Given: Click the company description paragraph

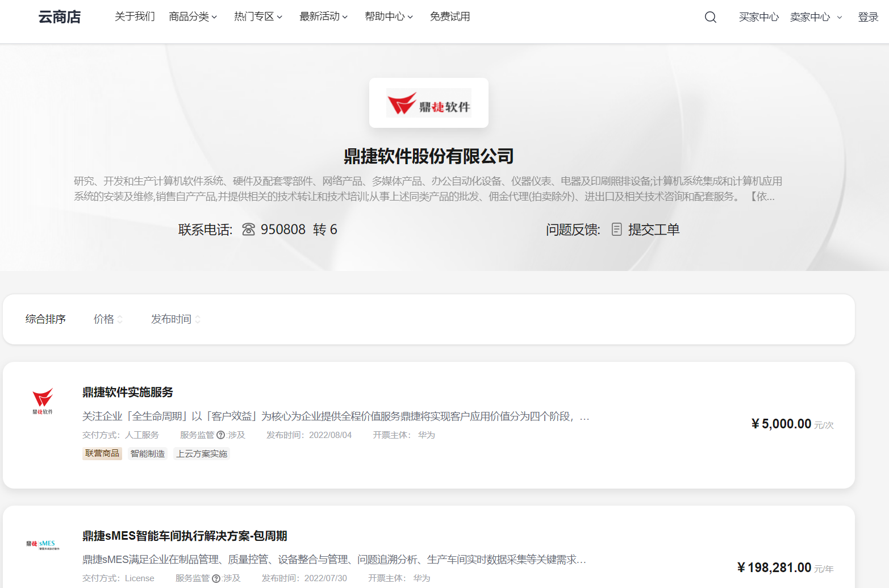Looking at the screenshot, I should tap(428, 189).
